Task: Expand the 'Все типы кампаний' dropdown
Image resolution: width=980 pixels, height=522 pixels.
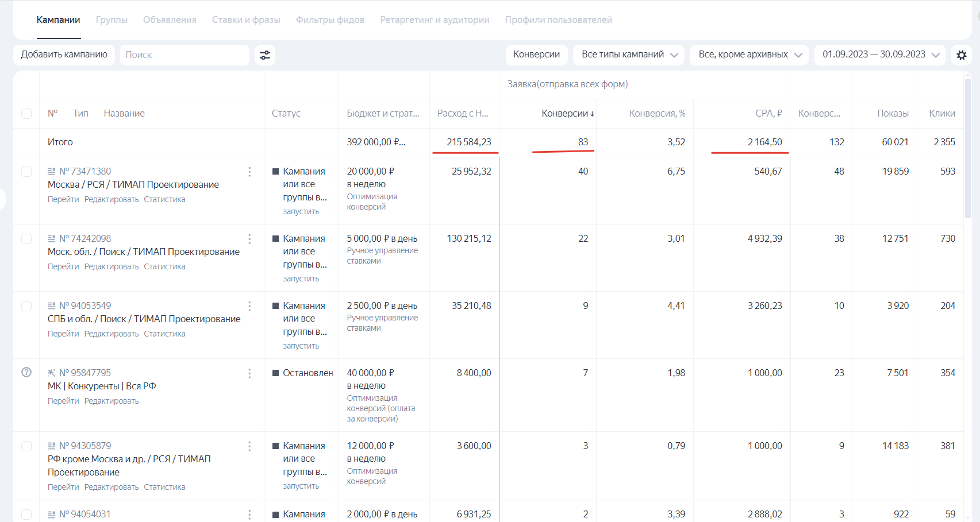Action: point(629,55)
